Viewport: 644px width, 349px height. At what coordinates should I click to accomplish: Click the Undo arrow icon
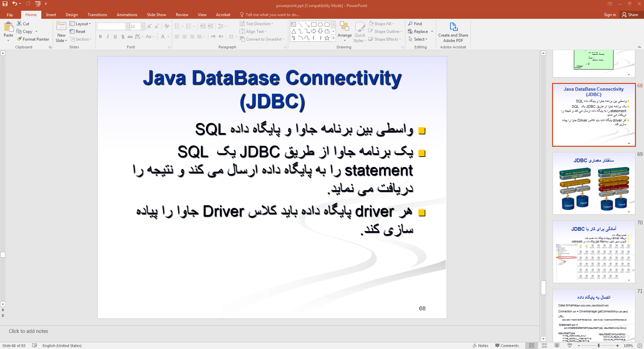pos(14,4)
